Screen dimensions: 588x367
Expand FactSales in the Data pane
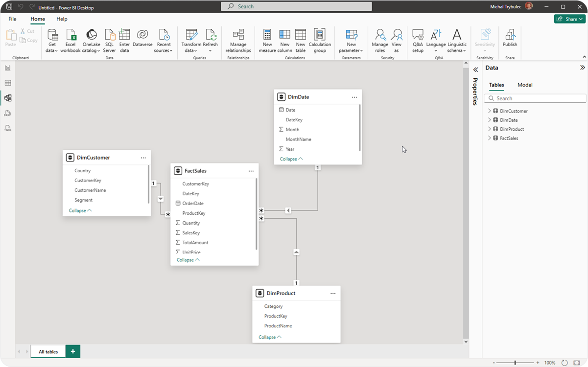pos(489,138)
